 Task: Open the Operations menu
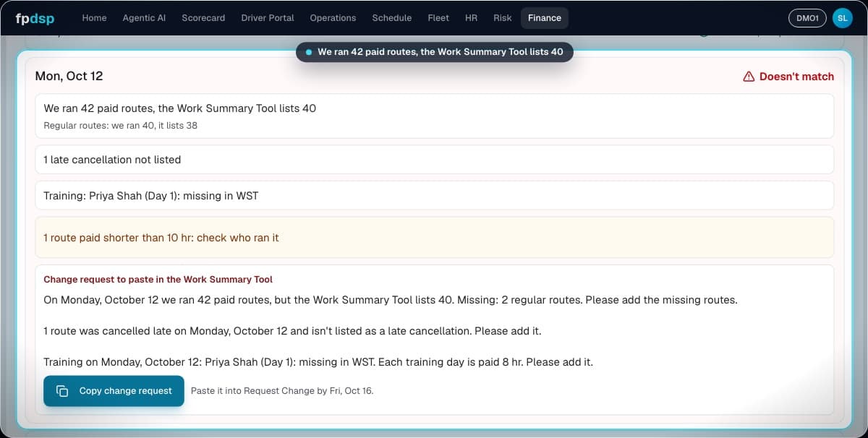(333, 18)
